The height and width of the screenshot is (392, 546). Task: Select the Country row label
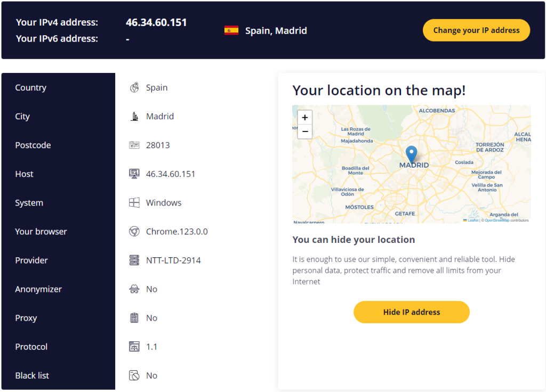click(30, 88)
